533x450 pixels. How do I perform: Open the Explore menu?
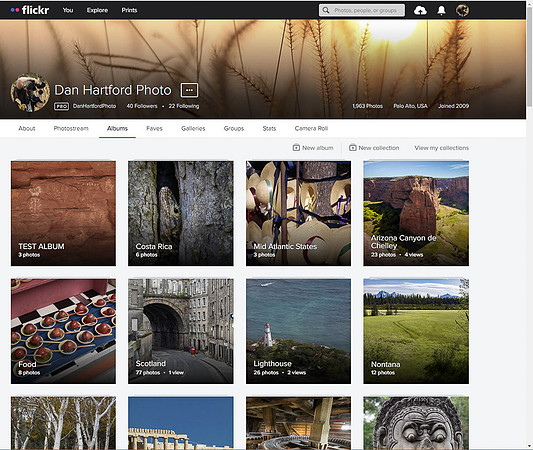tap(97, 10)
